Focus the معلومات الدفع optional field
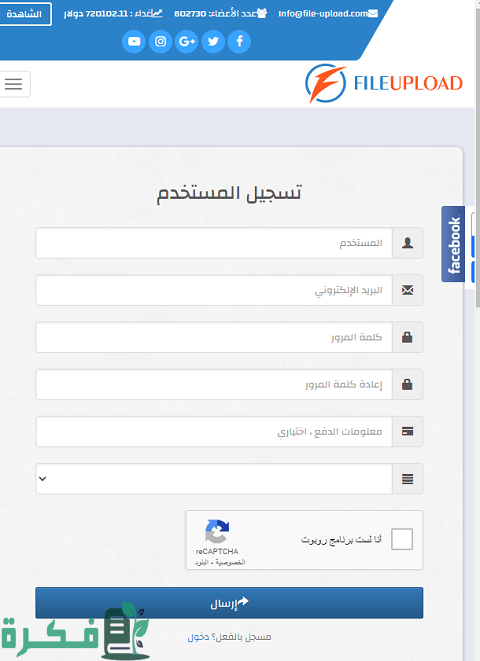Screen dimensions: 480x661 [x=214, y=432]
